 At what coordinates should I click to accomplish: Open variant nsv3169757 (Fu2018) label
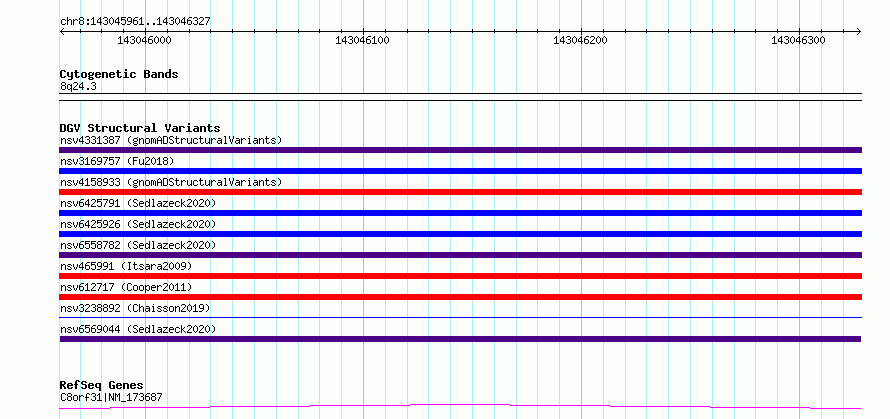tap(117, 161)
